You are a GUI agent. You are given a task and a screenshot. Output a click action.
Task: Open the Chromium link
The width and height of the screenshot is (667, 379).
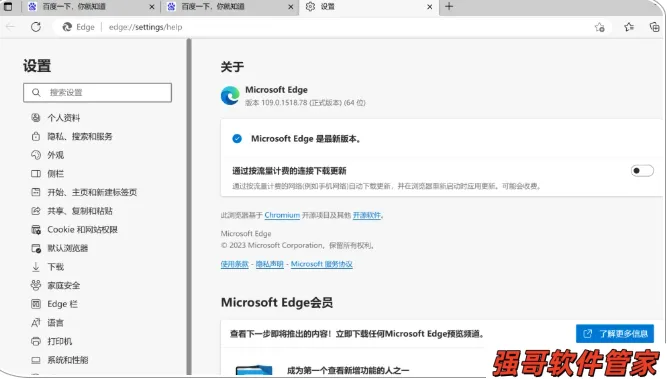(282, 215)
